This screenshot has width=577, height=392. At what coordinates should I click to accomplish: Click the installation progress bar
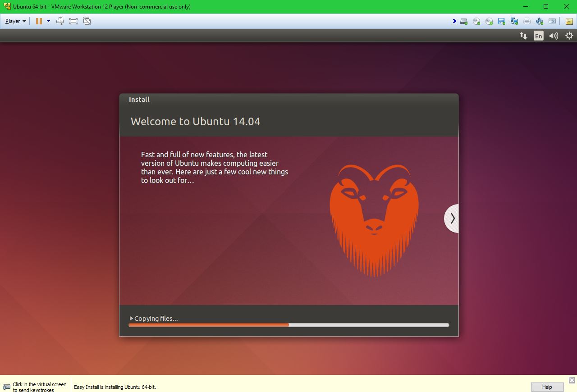point(289,325)
